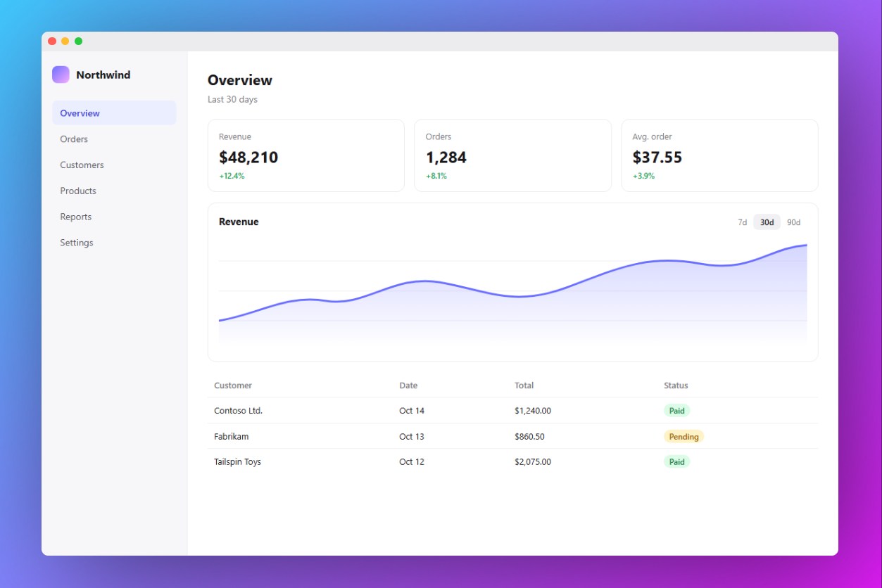
Task: Click the Avg. order $37.55 card
Action: click(719, 155)
